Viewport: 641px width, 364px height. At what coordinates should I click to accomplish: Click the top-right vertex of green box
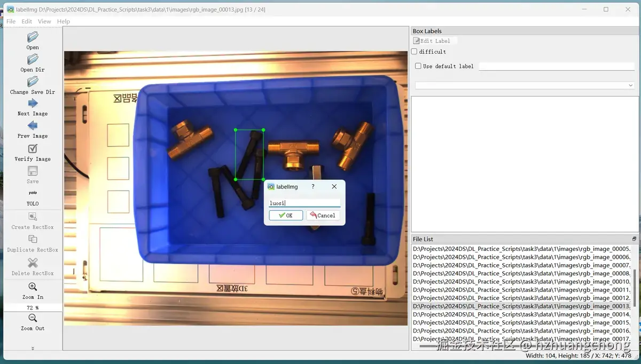point(263,130)
